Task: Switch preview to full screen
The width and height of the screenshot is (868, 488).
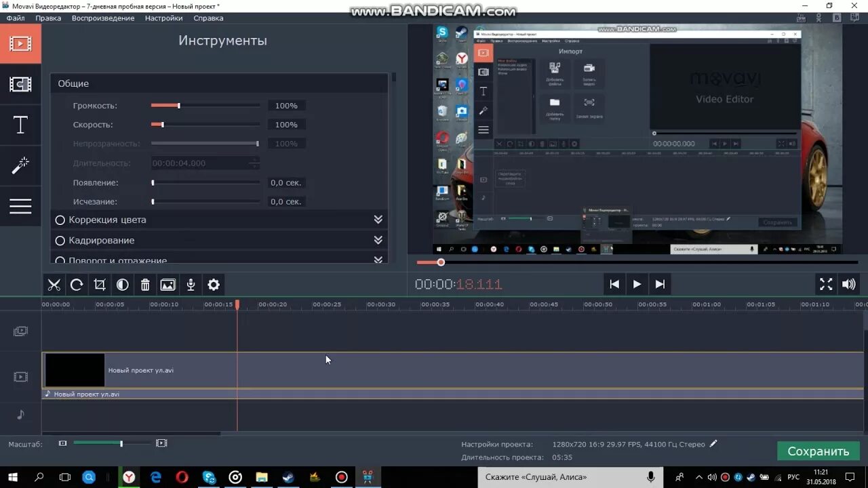Action: tap(826, 284)
